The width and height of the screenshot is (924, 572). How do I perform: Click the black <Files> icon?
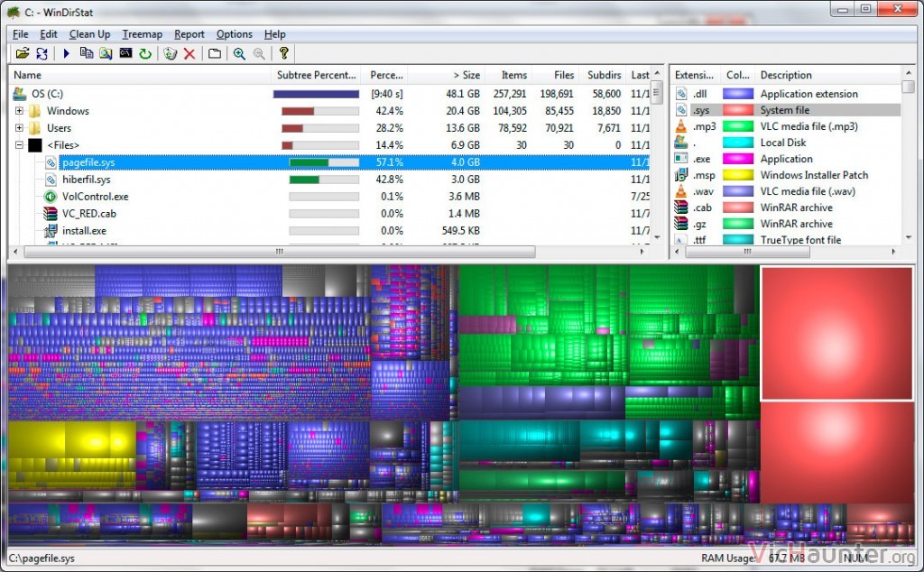pyautogui.click(x=35, y=145)
